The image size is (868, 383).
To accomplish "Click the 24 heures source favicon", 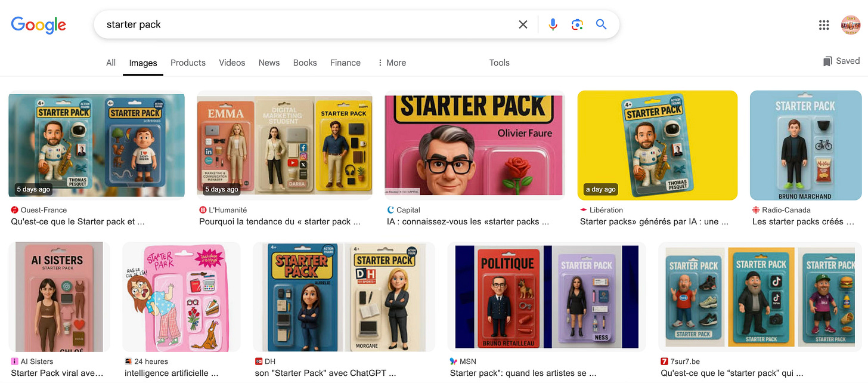I will click(x=128, y=362).
